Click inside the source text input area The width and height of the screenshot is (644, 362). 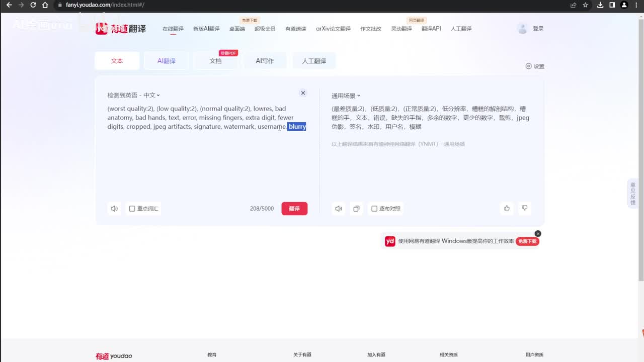206,161
